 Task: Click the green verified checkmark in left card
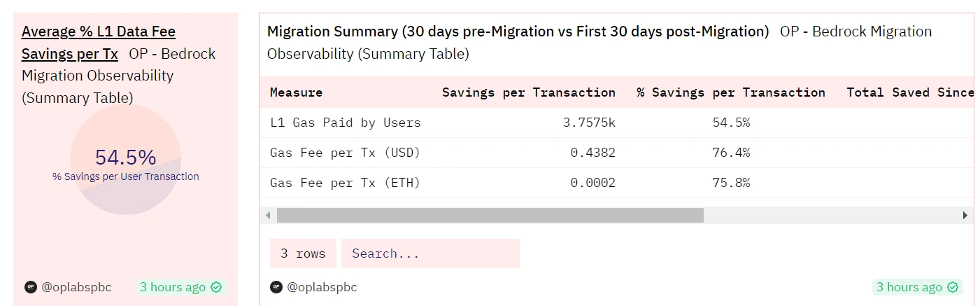coord(216,287)
